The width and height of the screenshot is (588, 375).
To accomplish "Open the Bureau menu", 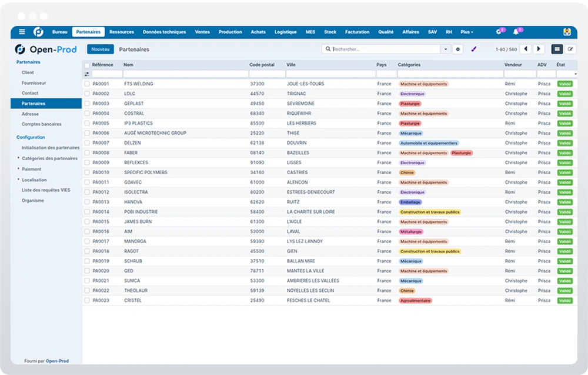I will 59,32.
